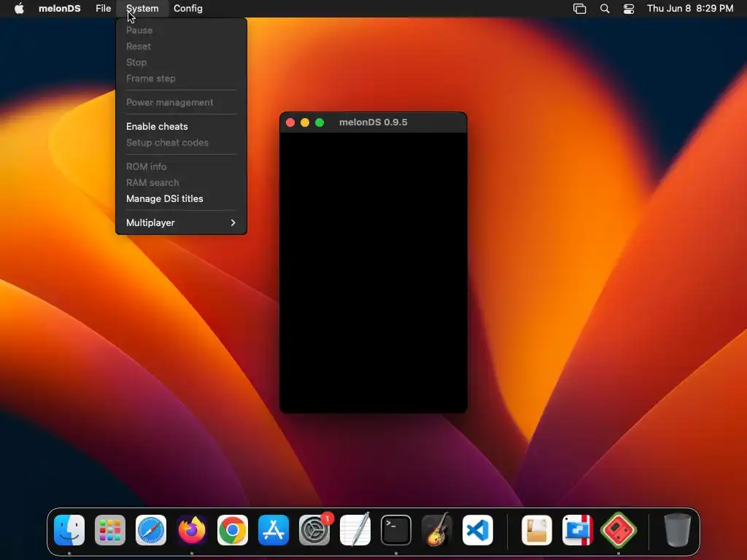Screen dimensions: 747x560
Task: Open Stage Manager icon in menu bar
Action: point(579,9)
